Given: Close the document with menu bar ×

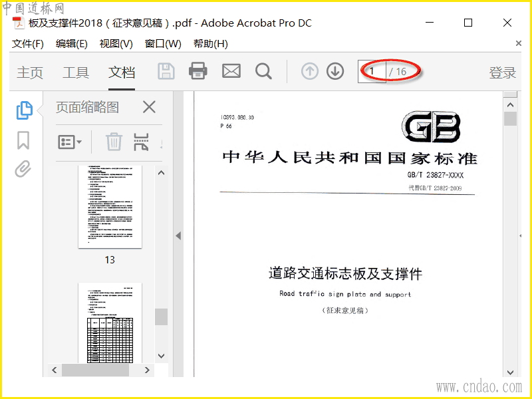Looking at the screenshot, I should 519,43.
